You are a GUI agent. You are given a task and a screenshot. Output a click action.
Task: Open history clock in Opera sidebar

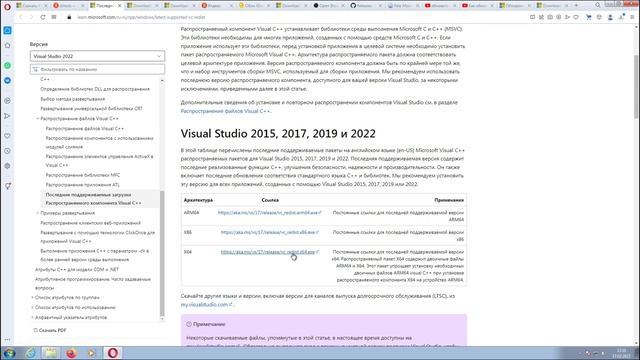coord(7,151)
